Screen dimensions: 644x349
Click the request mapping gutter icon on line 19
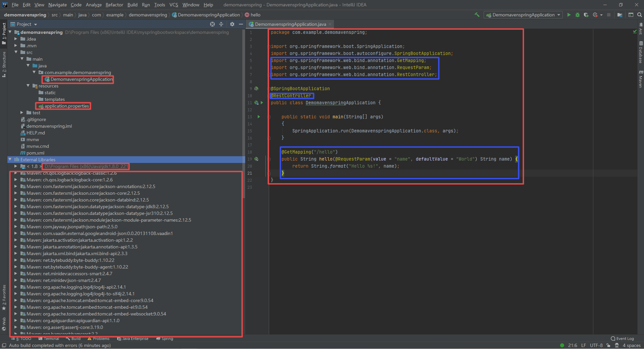point(256,159)
